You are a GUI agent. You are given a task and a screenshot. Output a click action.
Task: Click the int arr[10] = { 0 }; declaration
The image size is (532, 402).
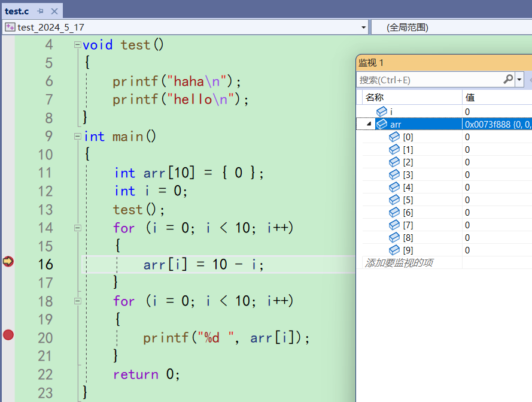189,173
